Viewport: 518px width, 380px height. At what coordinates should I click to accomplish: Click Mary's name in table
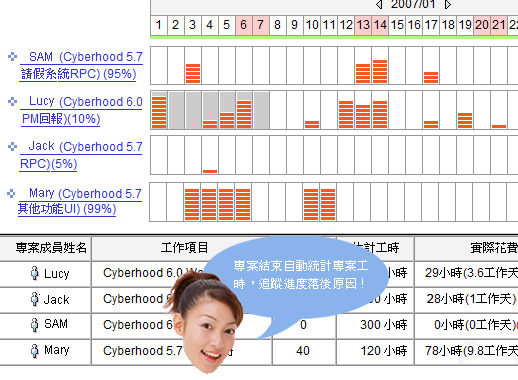[57, 350]
